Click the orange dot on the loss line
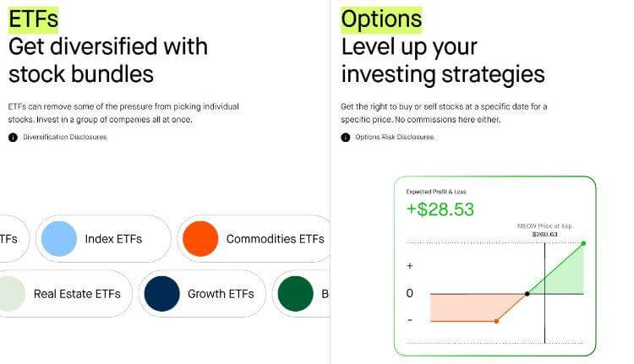 tap(496, 321)
